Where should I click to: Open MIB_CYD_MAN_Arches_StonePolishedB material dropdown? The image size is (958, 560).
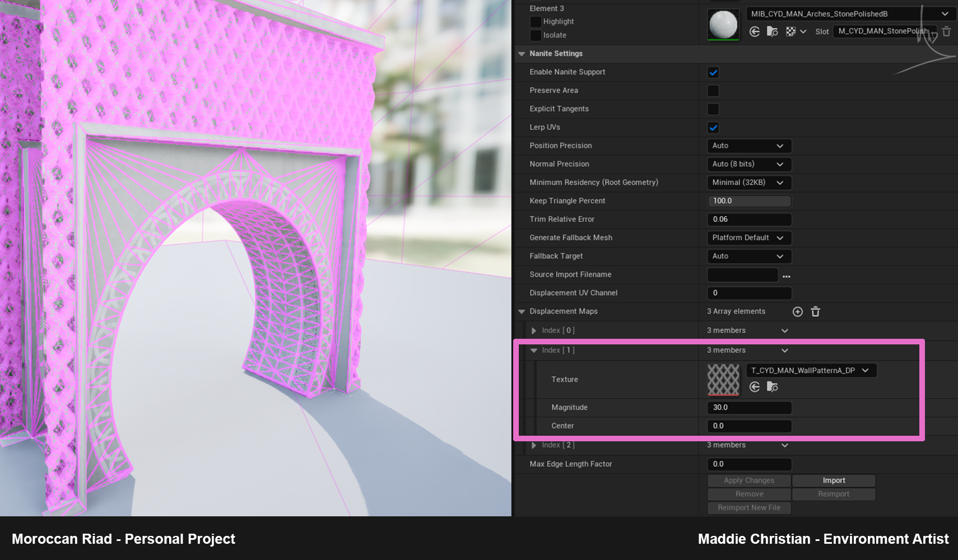[x=850, y=14]
